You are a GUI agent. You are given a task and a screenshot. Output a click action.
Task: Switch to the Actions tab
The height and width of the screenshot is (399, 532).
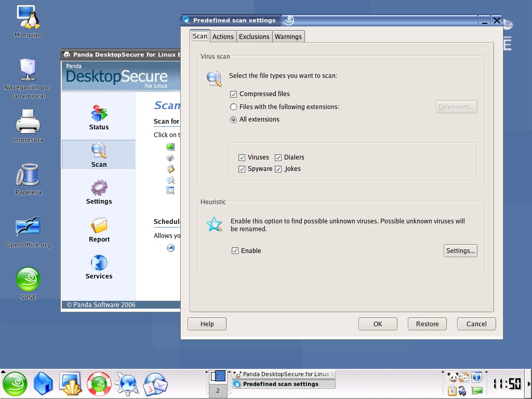pyautogui.click(x=223, y=37)
